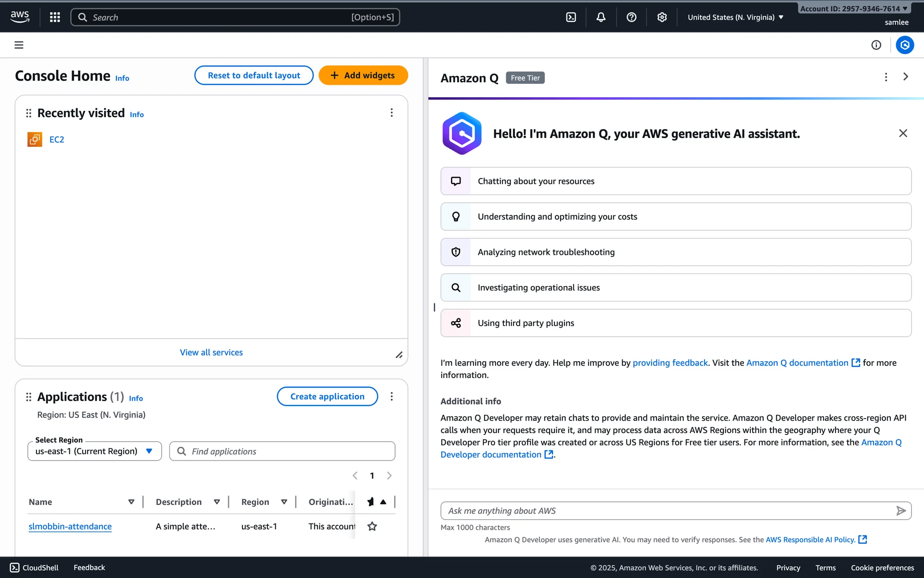Image resolution: width=924 pixels, height=578 pixels.
Task: Click the Add widgets button
Action: (363, 76)
